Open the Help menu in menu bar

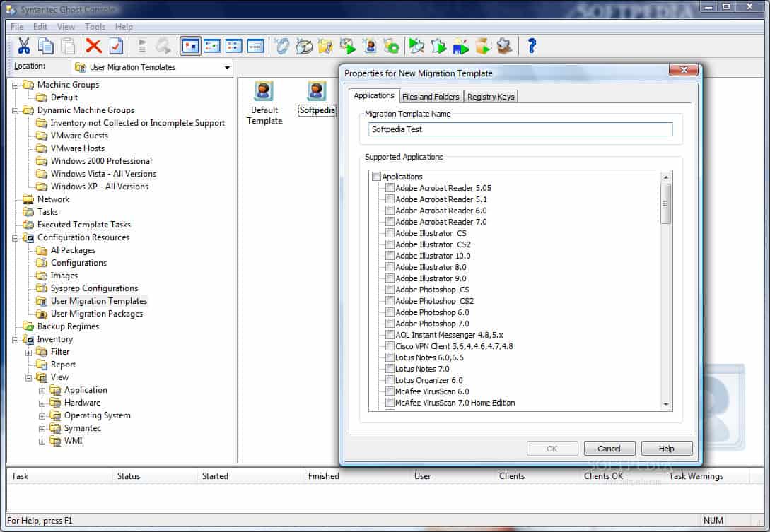(x=124, y=27)
